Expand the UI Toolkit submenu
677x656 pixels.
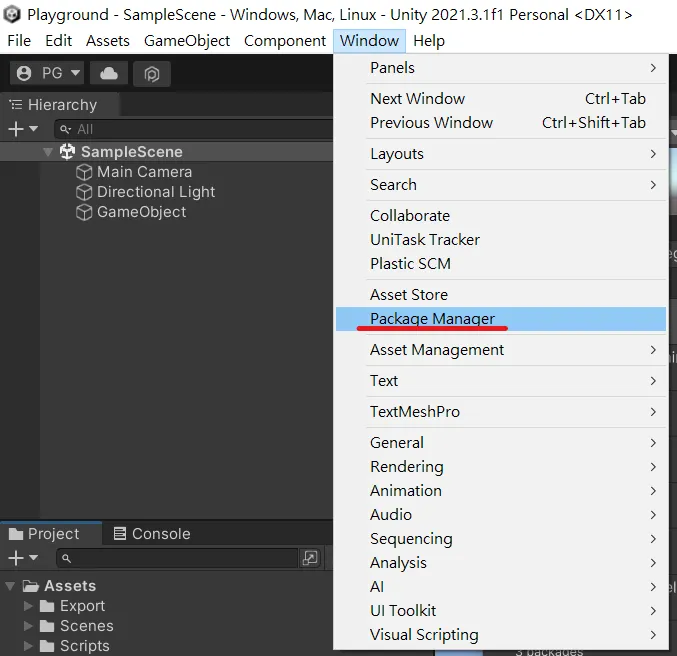[501, 611]
